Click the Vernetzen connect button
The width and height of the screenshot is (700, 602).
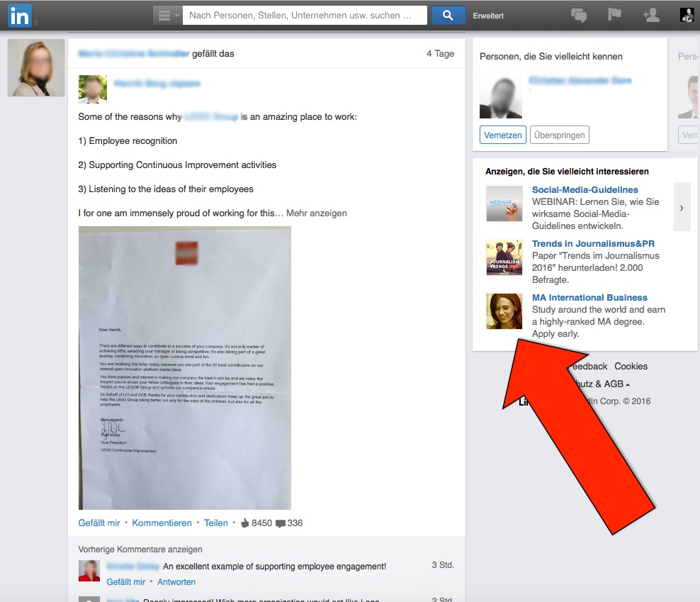click(x=503, y=135)
